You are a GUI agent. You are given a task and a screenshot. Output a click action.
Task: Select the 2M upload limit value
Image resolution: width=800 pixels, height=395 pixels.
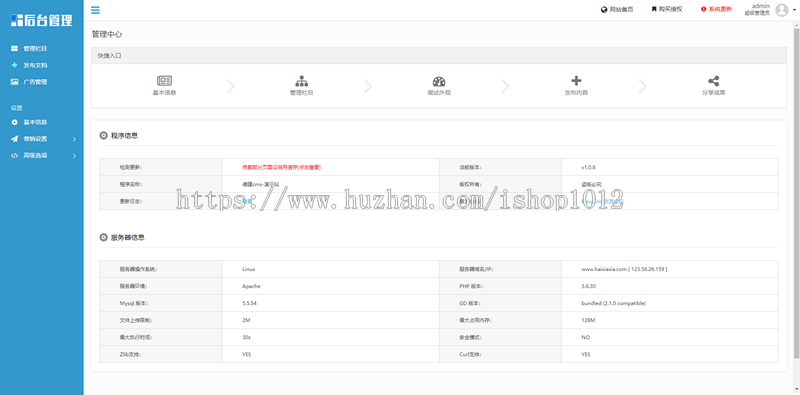click(x=246, y=320)
